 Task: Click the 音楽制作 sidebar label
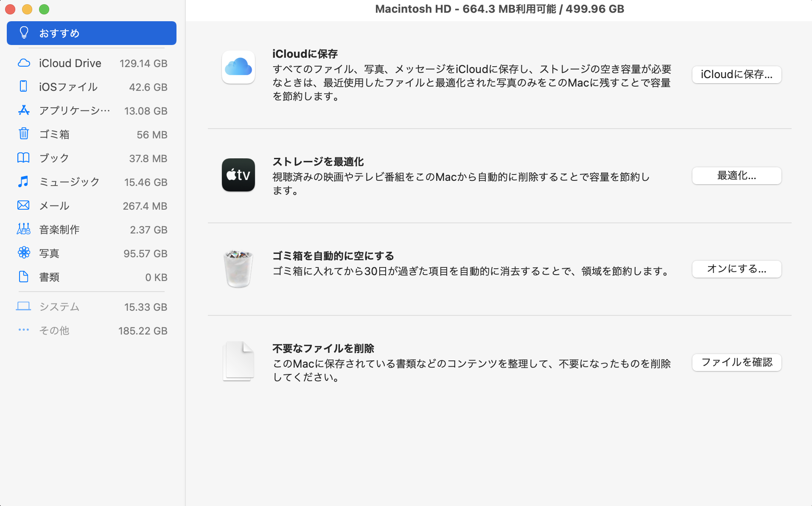point(59,230)
